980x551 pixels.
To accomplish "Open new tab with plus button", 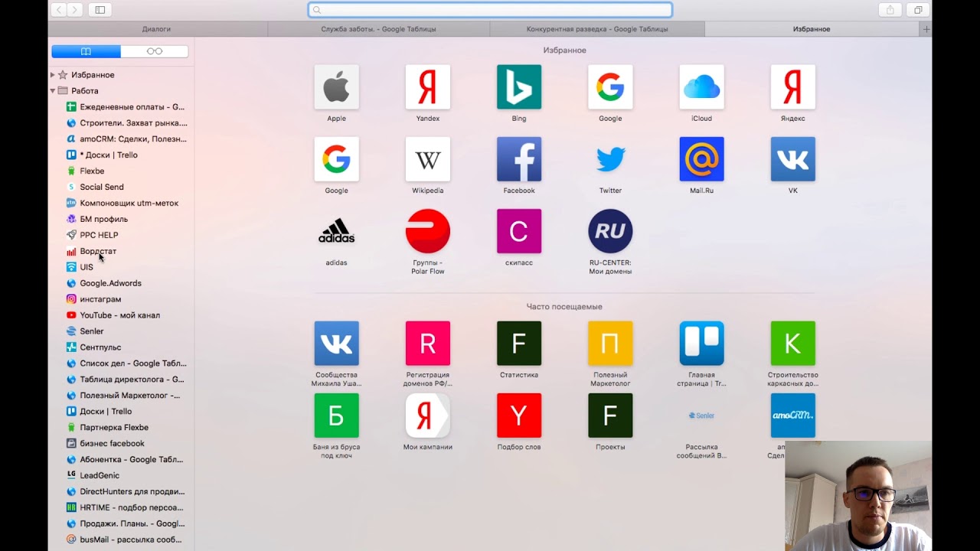I will click(926, 29).
